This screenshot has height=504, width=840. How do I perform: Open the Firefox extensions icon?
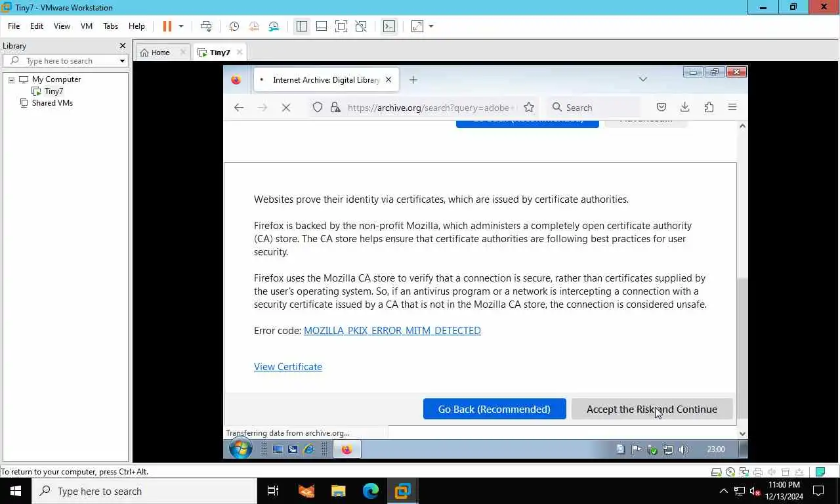pyautogui.click(x=709, y=108)
